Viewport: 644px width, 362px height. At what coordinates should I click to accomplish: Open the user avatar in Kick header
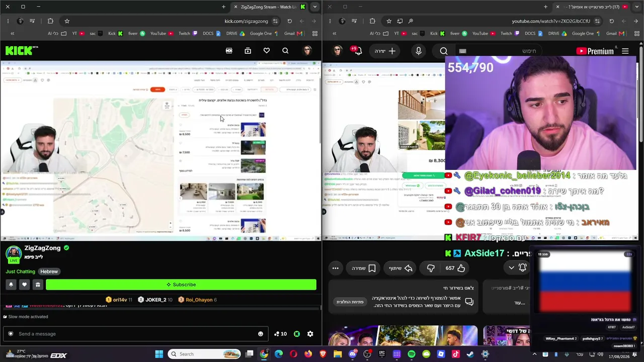coord(307,51)
